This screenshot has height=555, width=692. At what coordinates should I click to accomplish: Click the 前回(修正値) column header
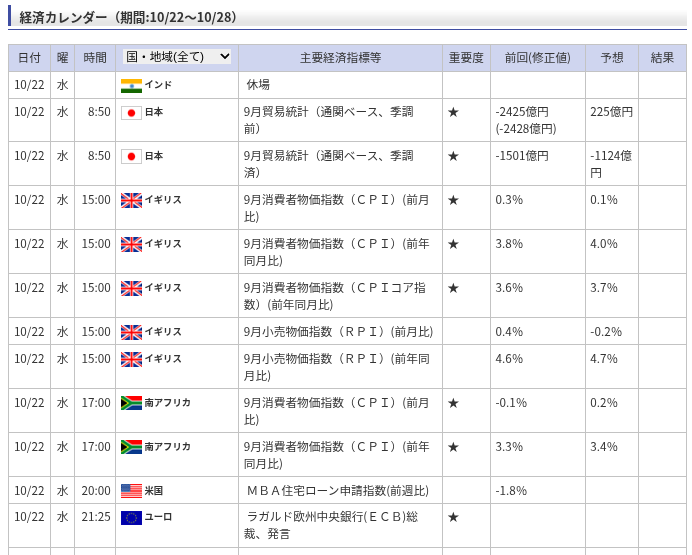(537, 58)
